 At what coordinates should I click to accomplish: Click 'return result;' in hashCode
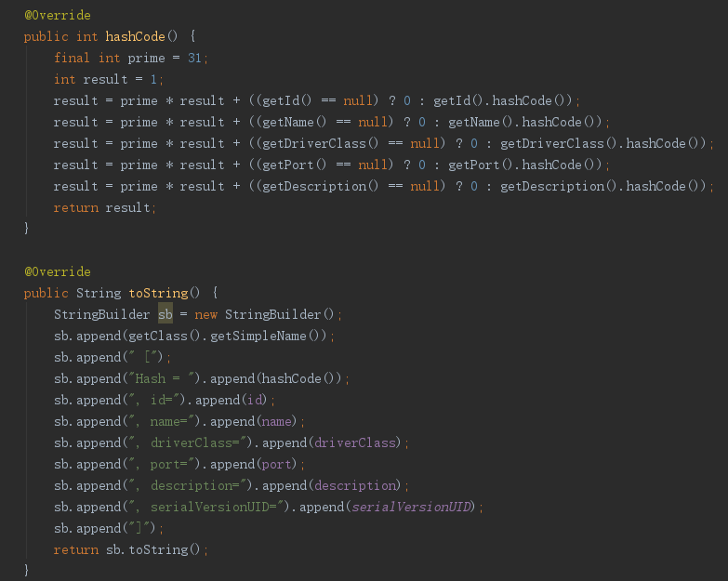[105, 207]
